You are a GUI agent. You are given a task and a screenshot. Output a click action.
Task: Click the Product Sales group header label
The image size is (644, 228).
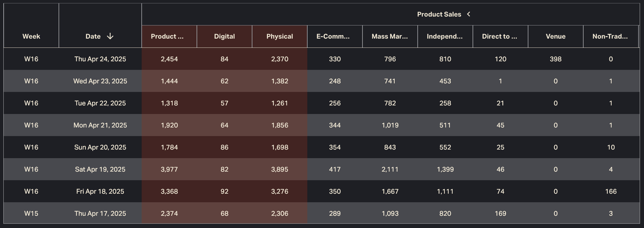[x=439, y=14]
